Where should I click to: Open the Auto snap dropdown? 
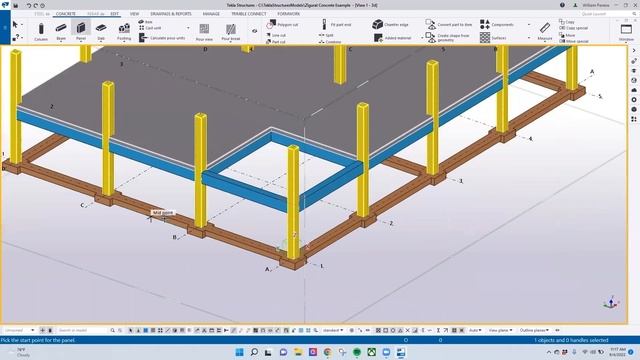point(475,330)
